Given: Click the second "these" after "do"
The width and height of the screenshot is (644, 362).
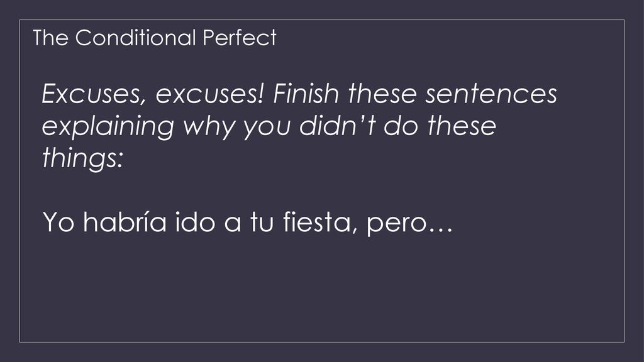Looking at the screenshot, I should click(462, 125).
